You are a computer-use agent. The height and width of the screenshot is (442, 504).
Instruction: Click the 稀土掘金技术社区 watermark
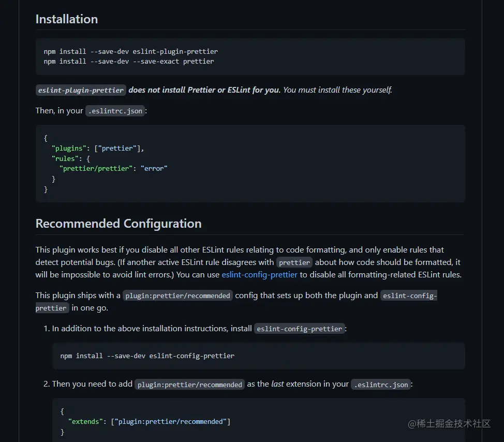(449, 423)
